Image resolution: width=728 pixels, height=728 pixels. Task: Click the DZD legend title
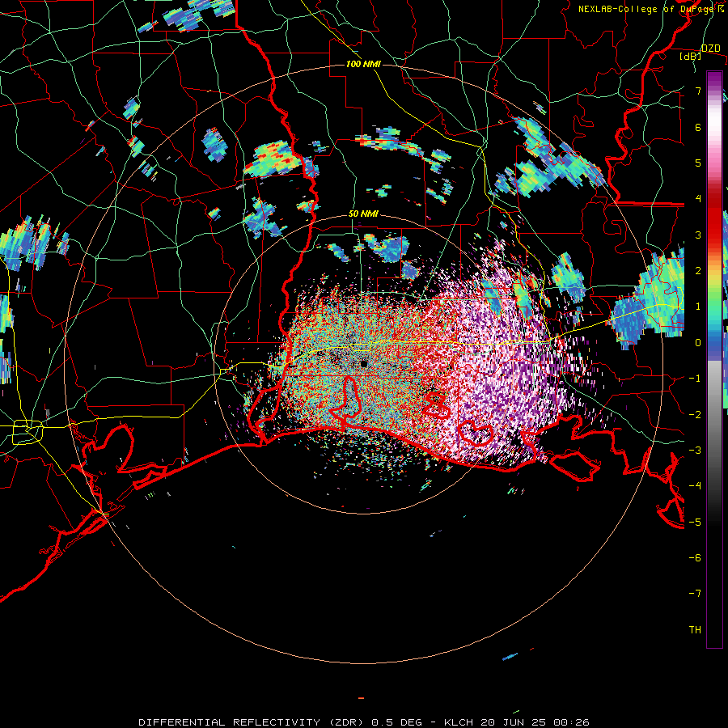[x=711, y=49]
